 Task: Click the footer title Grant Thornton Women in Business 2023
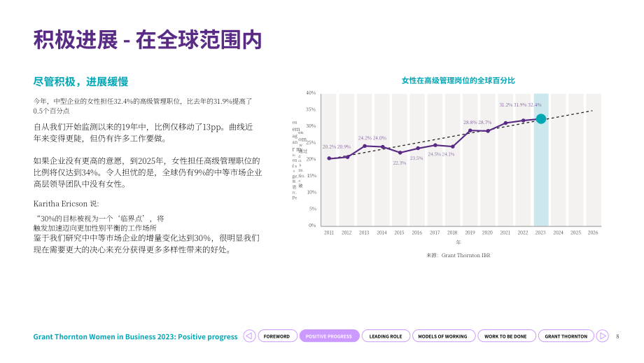135,336
